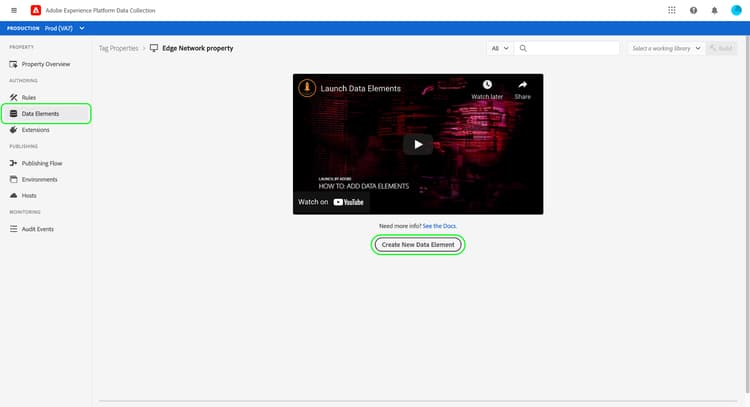The image size is (750, 407).
Task: Click the Data Elements stack icon
Action: [x=13, y=114]
